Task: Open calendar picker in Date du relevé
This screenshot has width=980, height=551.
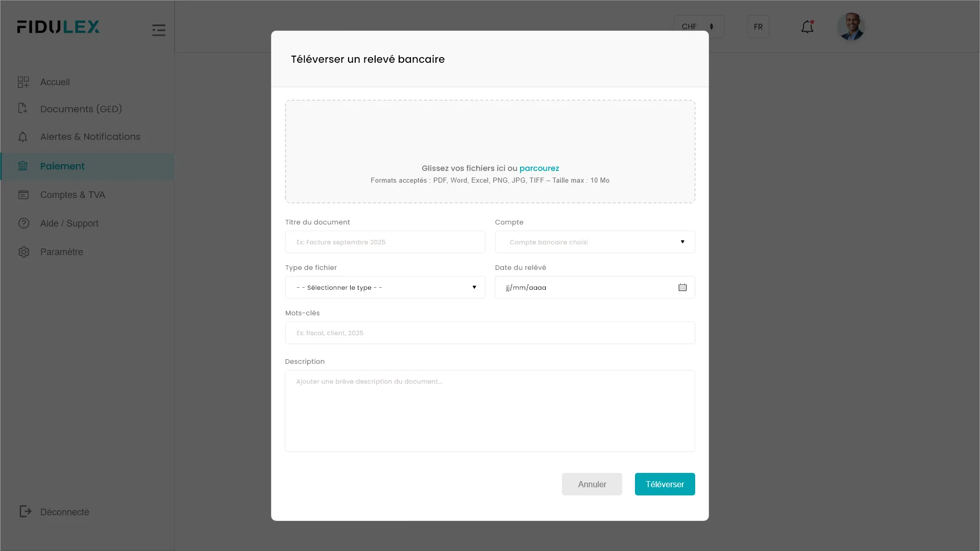Action: coord(682,288)
